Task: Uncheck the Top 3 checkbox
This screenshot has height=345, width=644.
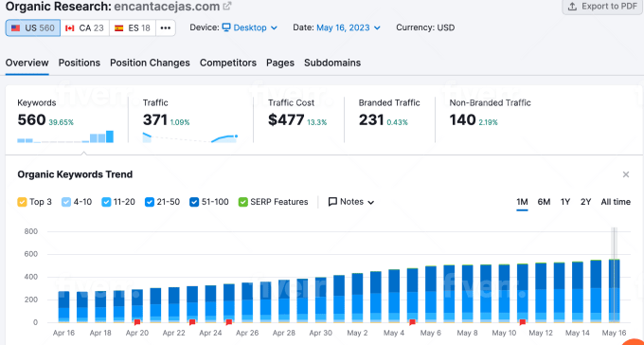Action: point(22,202)
